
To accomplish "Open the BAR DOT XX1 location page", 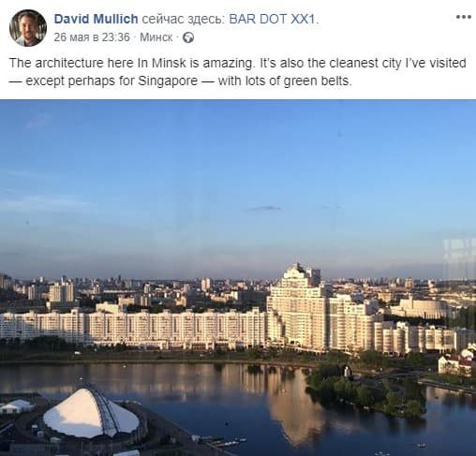I will click(272, 19).
